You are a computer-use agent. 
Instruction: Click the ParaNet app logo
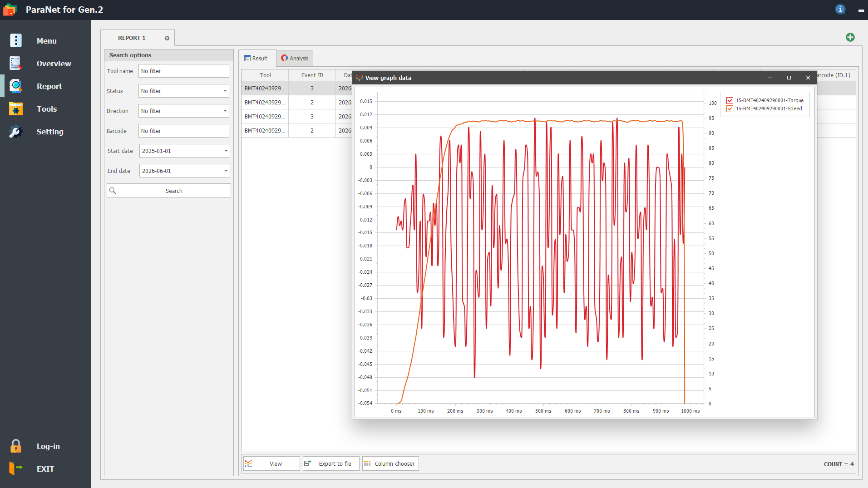(10, 10)
